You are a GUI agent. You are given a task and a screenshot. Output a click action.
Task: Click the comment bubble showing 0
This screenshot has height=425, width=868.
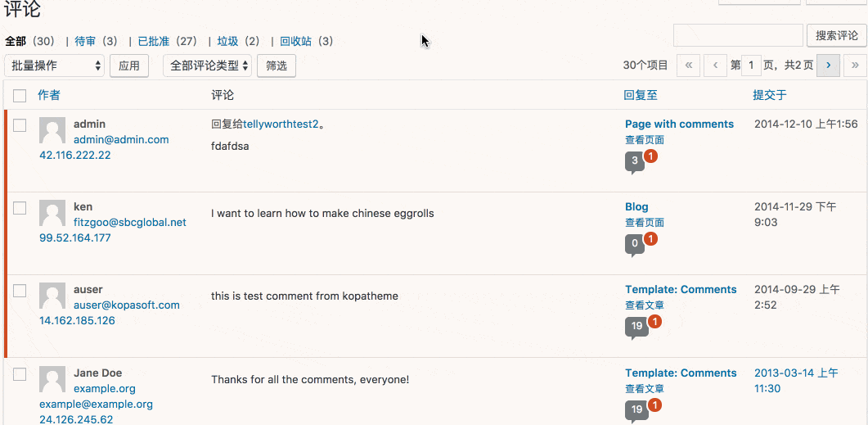click(x=634, y=244)
